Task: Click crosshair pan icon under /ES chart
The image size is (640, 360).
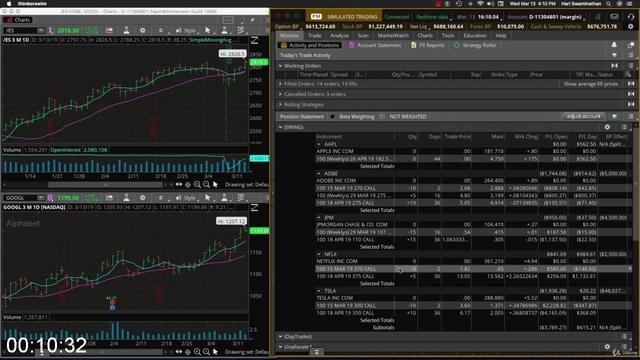Action: 188,184
